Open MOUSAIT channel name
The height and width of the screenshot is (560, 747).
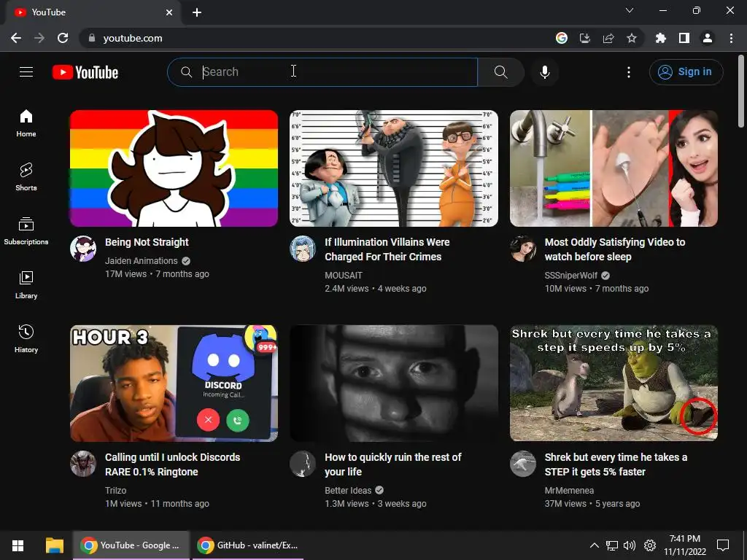point(344,275)
